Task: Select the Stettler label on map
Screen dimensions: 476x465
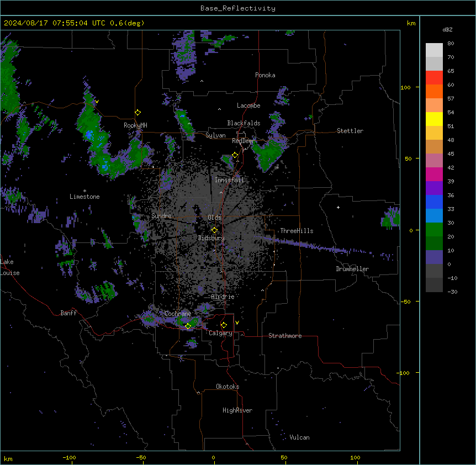Action: click(350, 131)
